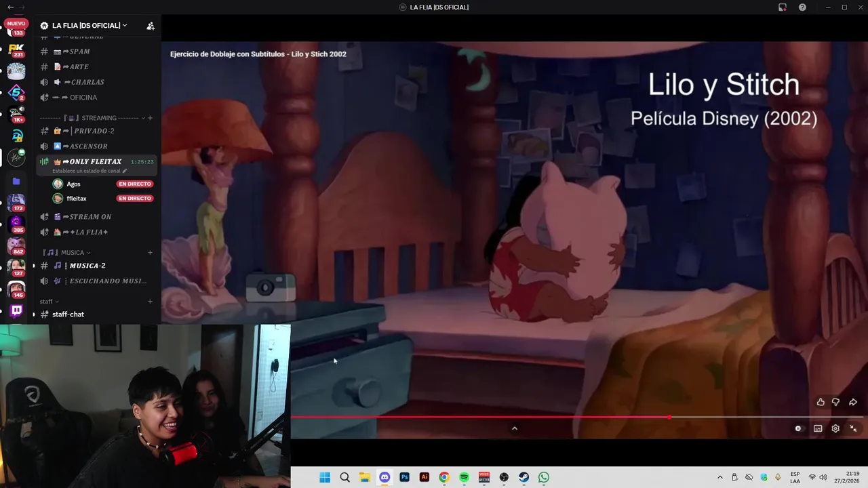This screenshot has width=868, height=488.
Task: Open the Twitch logo server icon
Action: click(16, 311)
